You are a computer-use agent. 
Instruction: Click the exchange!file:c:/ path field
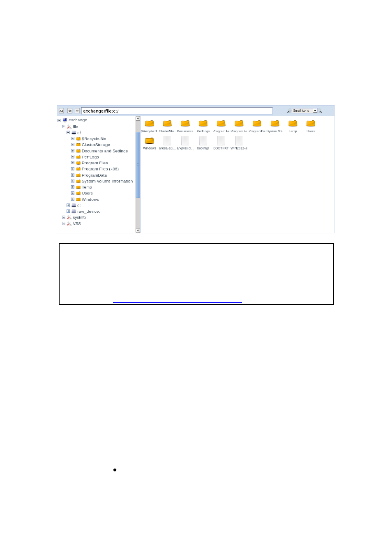click(177, 111)
